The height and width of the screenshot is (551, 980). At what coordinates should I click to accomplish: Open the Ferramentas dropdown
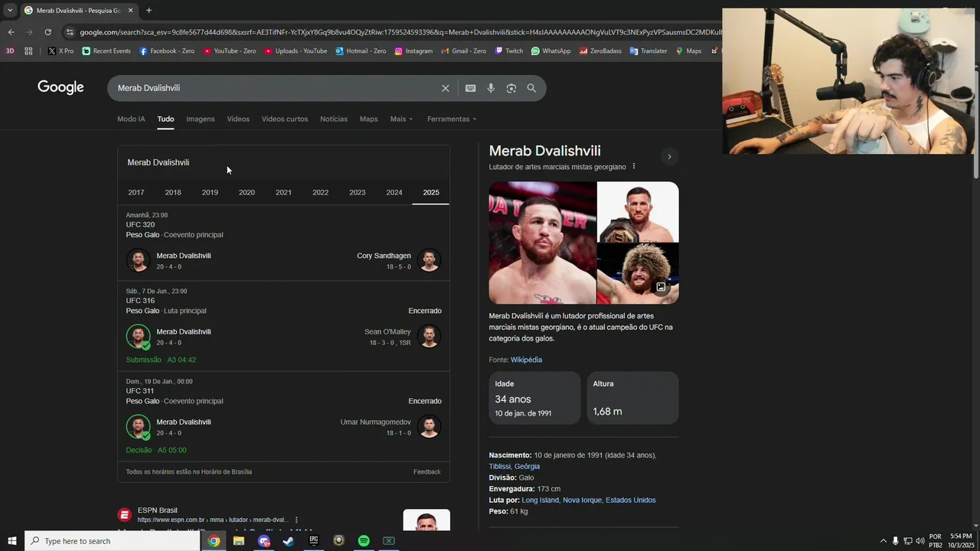tap(452, 119)
